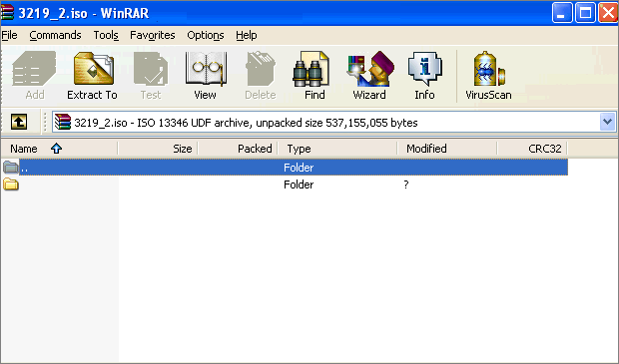Click the '?' modified value of folder row
This screenshot has width=619, height=364.
[x=406, y=184]
